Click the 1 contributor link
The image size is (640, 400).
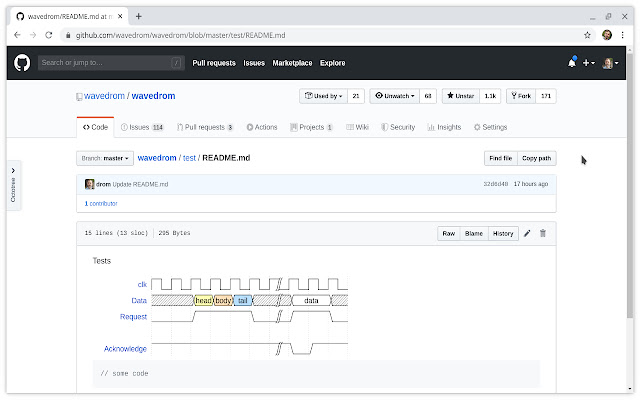pyautogui.click(x=101, y=203)
